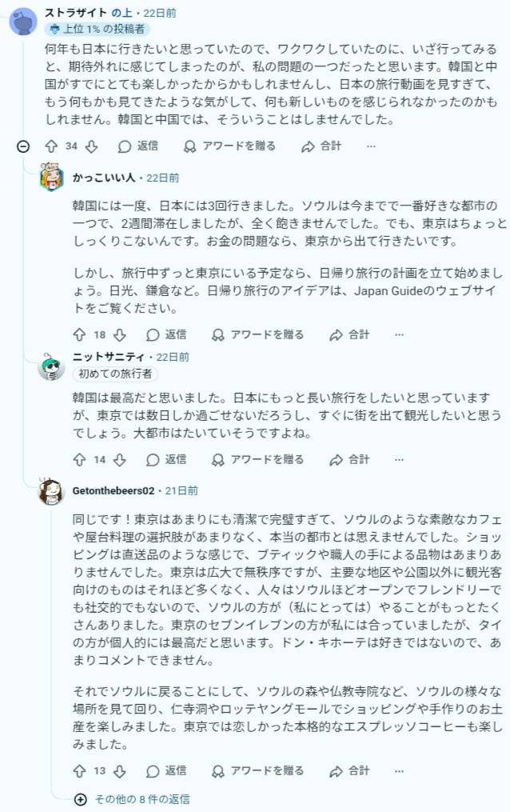Downvote ニットサニティ's comment with 14 votes
Image resolution: width=510 pixels, height=812 pixels.
[x=119, y=460]
